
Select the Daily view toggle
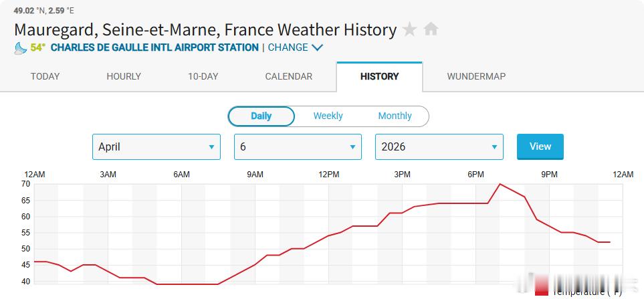tap(261, 116)
